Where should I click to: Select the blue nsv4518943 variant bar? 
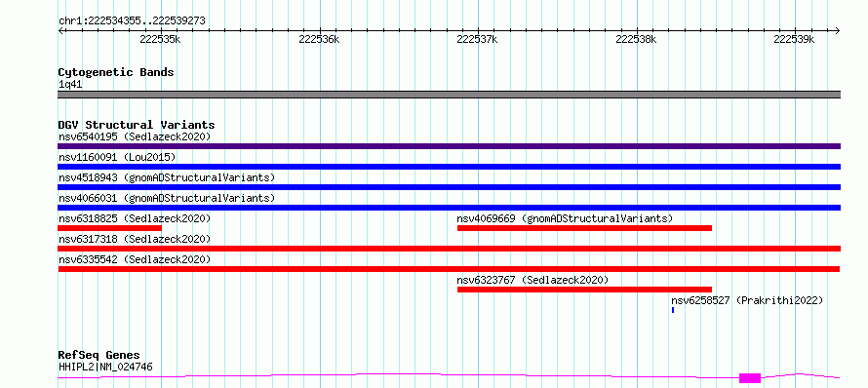(449, 187)
